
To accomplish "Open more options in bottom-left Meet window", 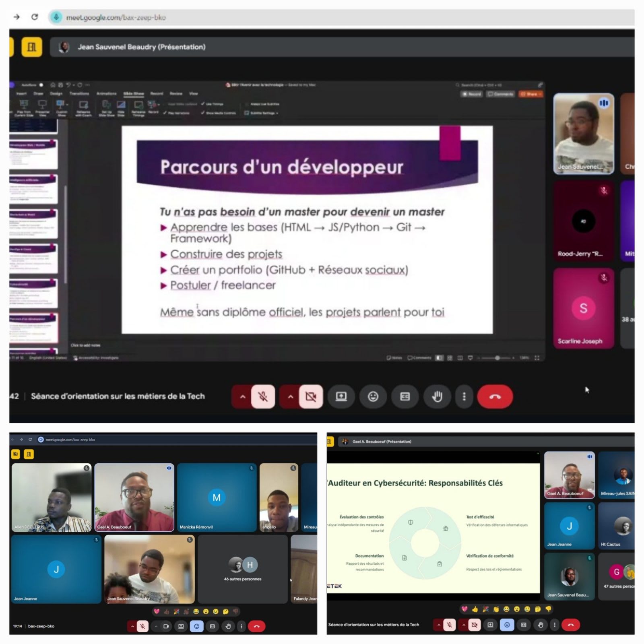I will coord(241,626).
